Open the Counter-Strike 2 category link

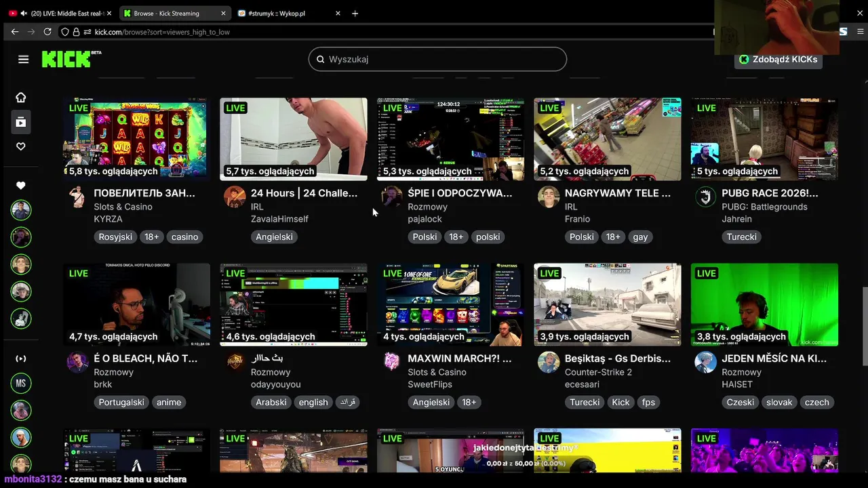(598, 372)
